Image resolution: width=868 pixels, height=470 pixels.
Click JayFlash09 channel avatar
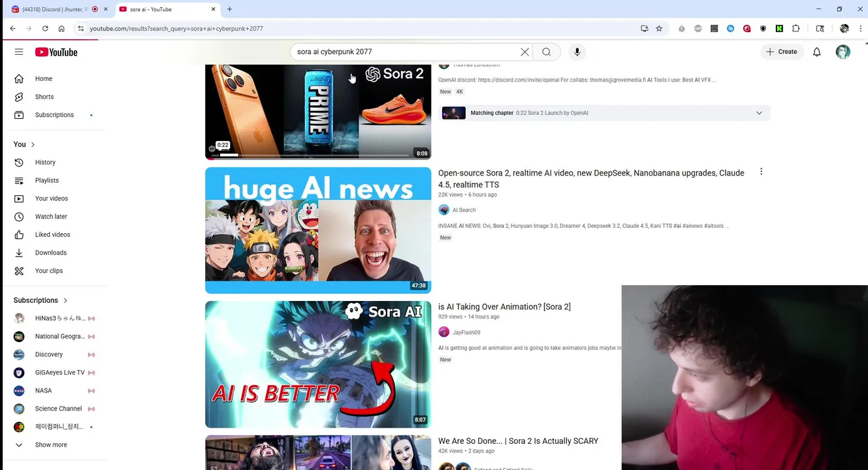(444, 332)
